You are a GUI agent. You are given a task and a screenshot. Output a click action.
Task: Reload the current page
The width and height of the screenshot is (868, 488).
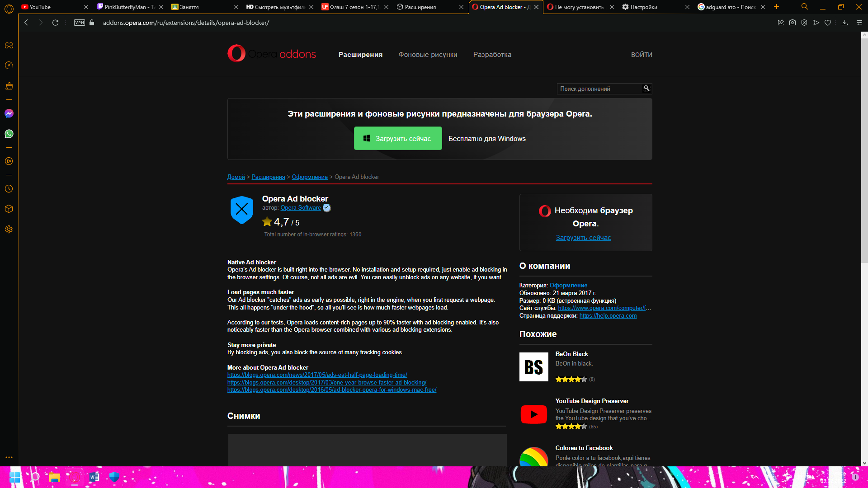tap(55, 23)
